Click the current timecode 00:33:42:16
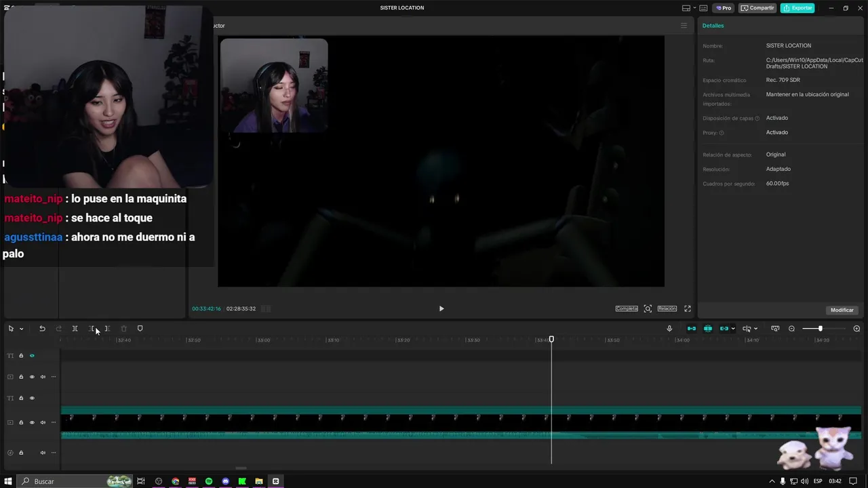The height and width of the screenshot is (488, 868). [206, 308]
